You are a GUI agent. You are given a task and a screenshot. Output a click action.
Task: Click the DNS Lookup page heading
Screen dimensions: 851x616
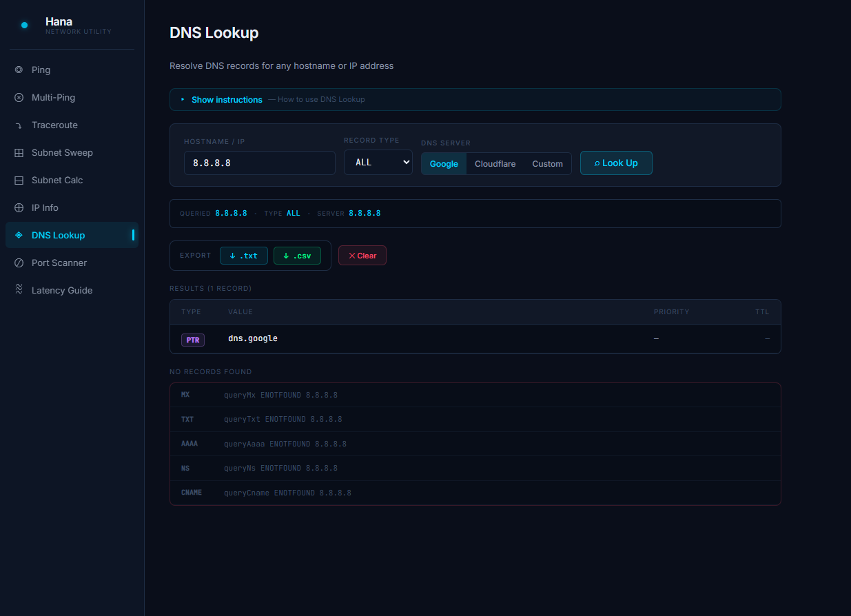[x=214, y=32]
